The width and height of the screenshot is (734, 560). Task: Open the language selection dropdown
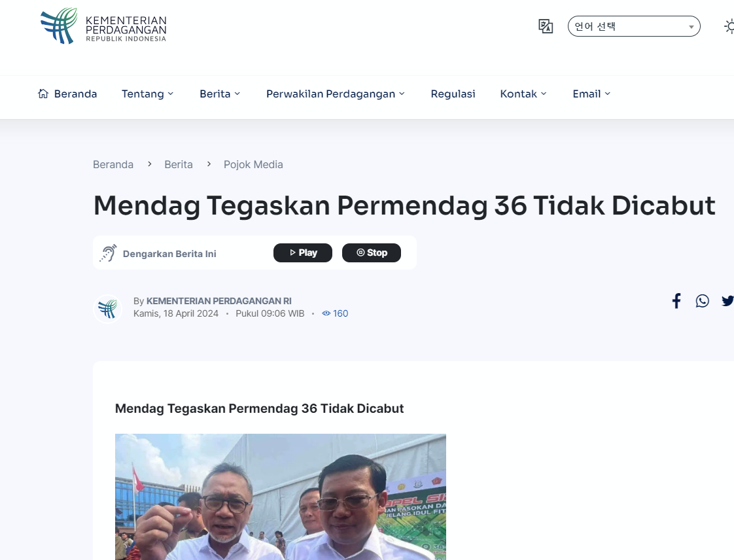(634, 26)
